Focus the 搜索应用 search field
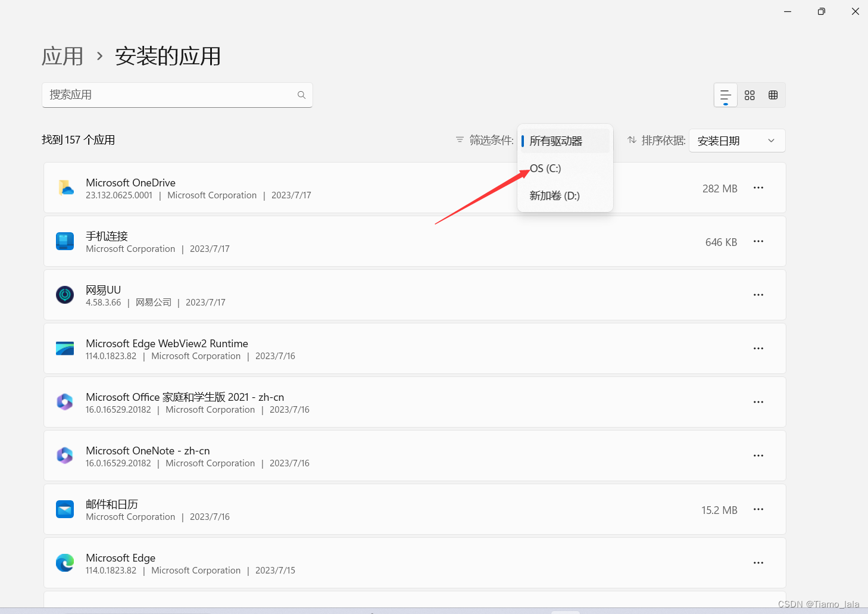 (177, 95)
